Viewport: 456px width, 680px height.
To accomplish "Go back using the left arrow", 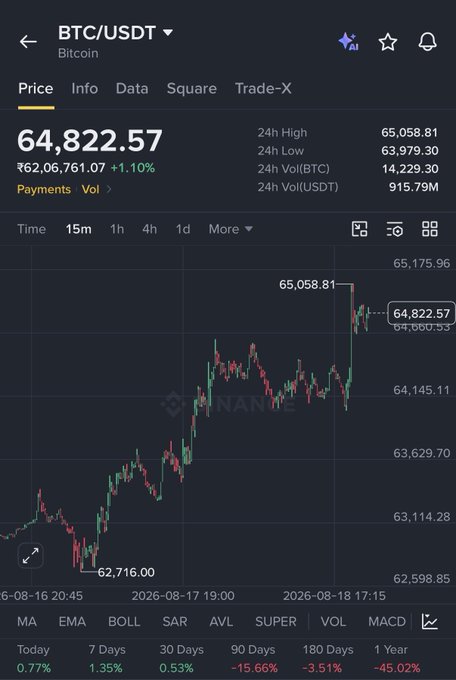I will 28,42.
